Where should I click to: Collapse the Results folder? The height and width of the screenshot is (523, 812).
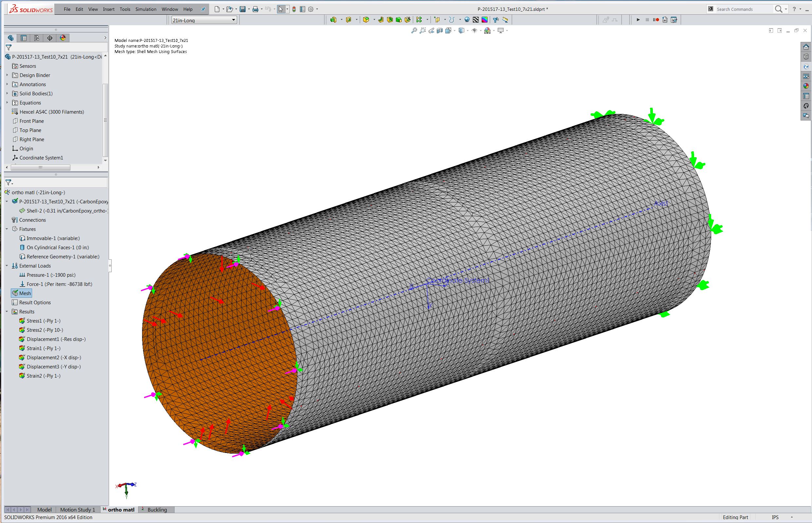[7, 311]
